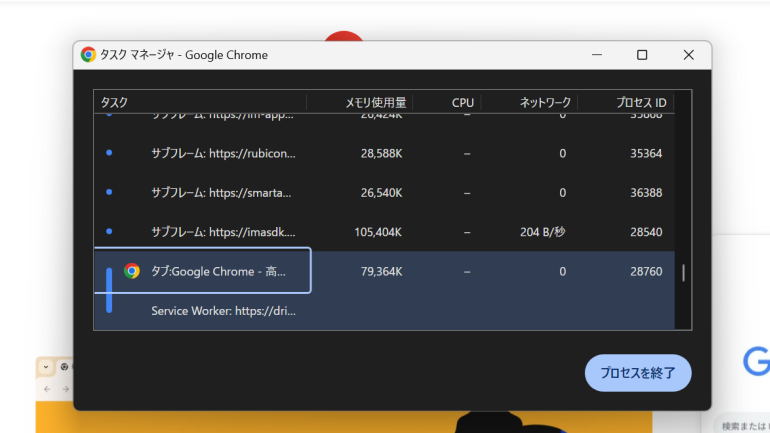Click the blue dot beside the imasdk subframe
This screenshot has width=770, height=433.
109,231
